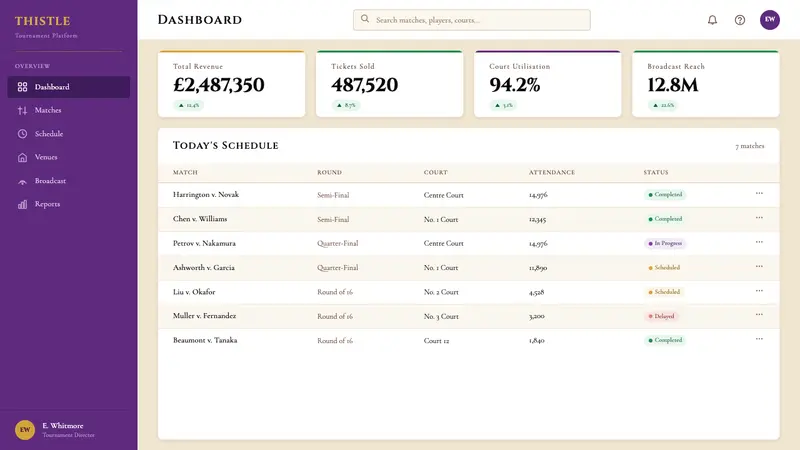Viewport: 800px width, 450px height.
Task: Click Completed status of Harrington v. Novak
Action: click(x=665, y=194)
